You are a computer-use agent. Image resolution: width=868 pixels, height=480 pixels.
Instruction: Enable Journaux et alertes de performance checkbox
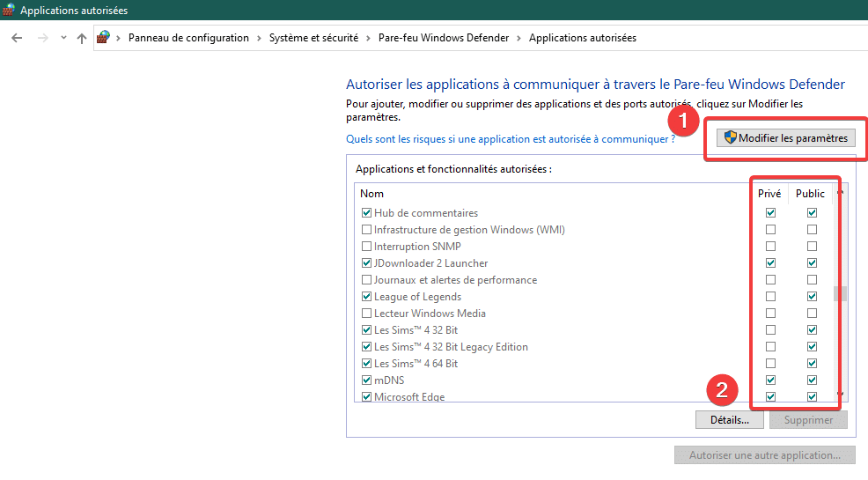(366, 279)
